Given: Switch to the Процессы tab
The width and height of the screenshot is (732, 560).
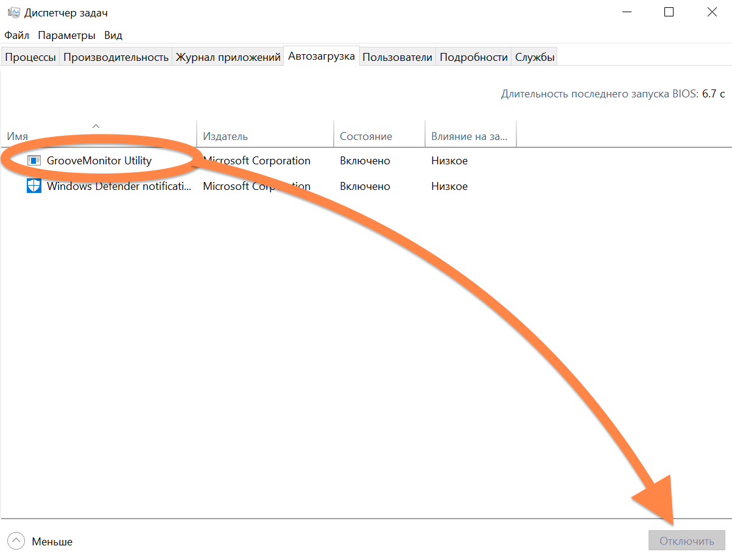Looking at the screenshot, I should click(30, 57).
